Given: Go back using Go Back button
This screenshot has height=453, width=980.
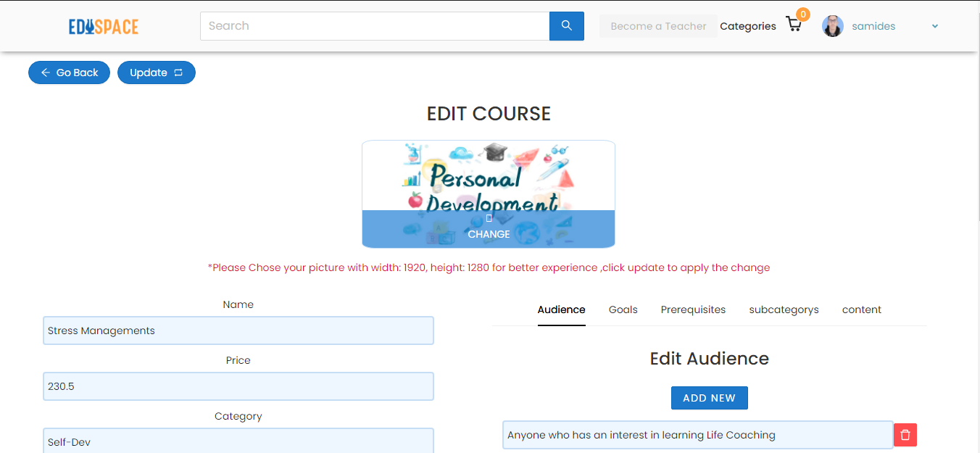Looking at the screenshot, I should 69,72.
